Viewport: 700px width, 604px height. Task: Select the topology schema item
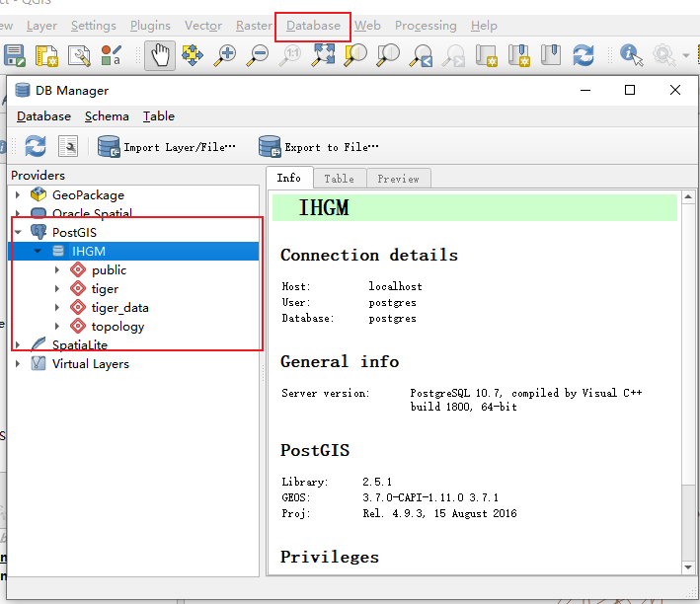point(117,327)
